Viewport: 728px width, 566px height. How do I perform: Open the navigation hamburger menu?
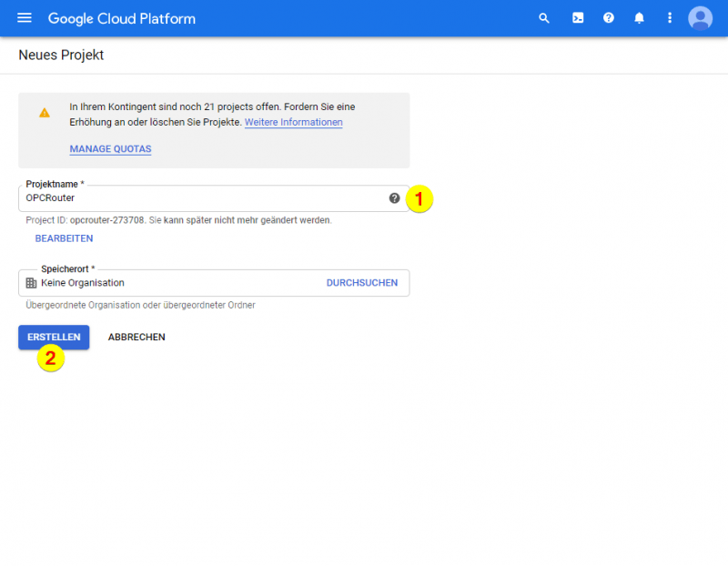pyautogui.click(x=24, y=18)
